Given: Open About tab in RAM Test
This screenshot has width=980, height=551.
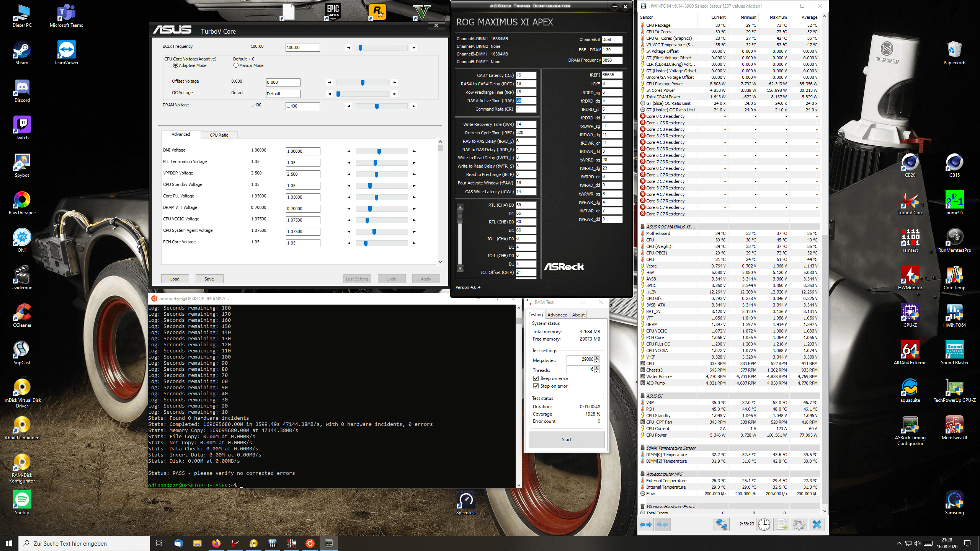Looking at the screenshot, I should coord(578,315).
